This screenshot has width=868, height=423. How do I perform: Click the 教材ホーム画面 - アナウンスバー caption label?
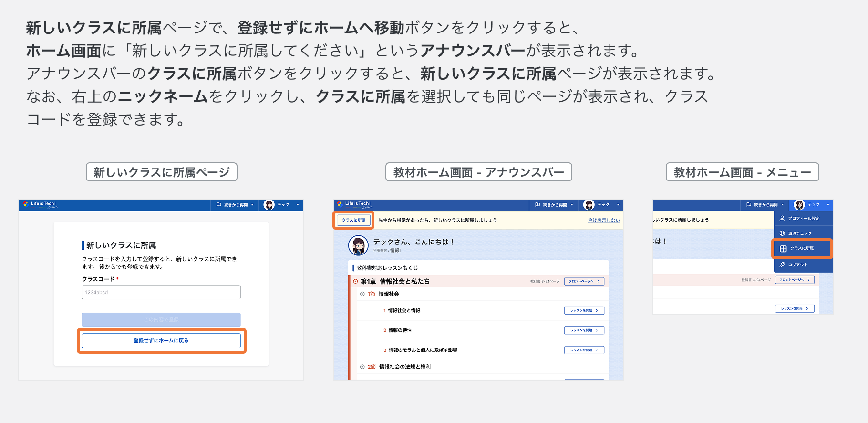click(479, 172)
